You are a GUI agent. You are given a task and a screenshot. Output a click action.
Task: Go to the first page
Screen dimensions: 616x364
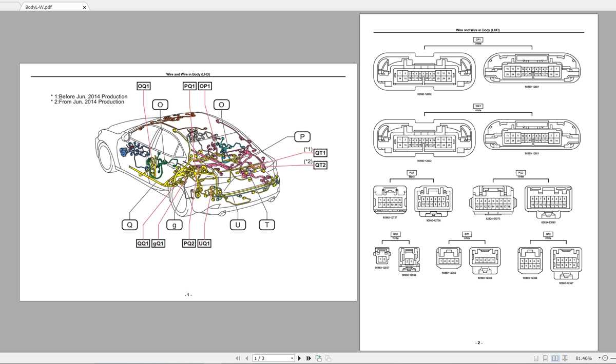tap(238, 358)
